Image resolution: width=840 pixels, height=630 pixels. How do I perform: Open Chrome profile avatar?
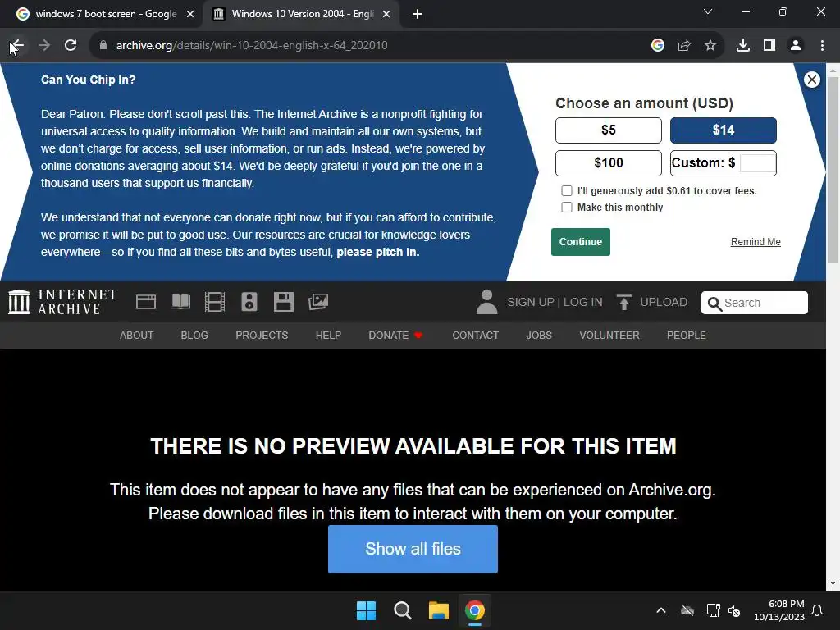796,46
